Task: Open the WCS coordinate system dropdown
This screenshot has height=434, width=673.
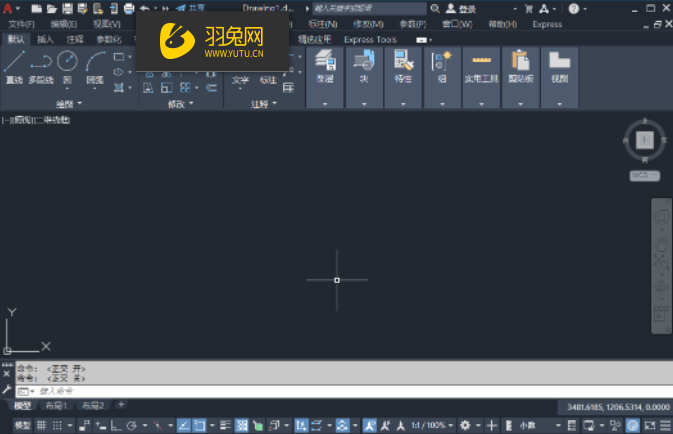Action: coord(644,176)
